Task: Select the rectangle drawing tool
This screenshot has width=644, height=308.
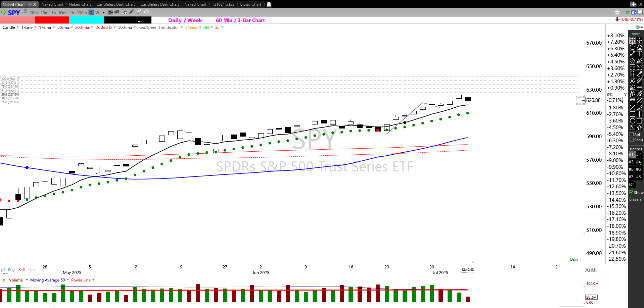Action: pos(639,121)
